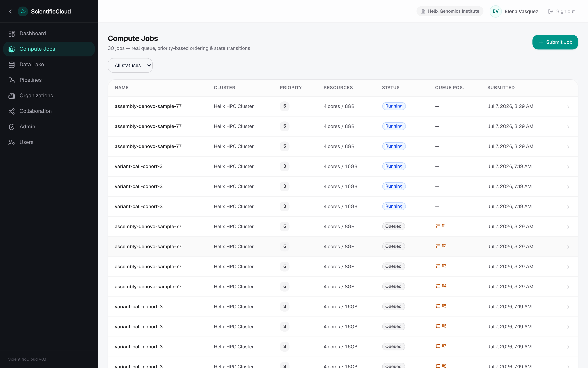Viewport: 588px width, 368px height.
Task: Click Queued status badge for job #1
Action: [x=393, y=226]
